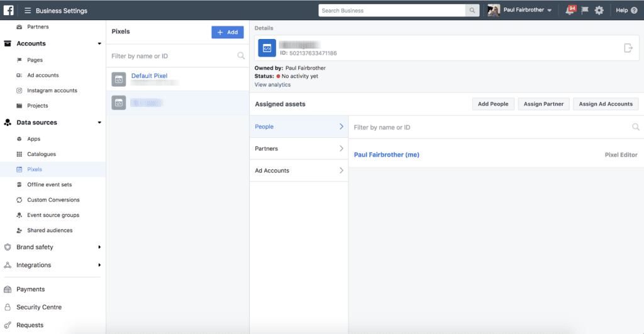Open the hamburger menu next to Business Settings
This screenshot has height=334, width=644.
pos(28,11)
